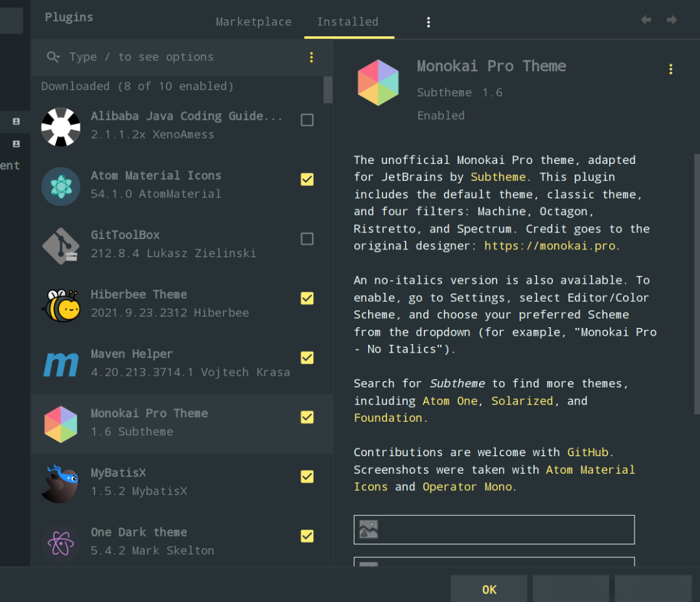Navigate forward with the right arrow
The height and width of the screenshot is (602, 700).
click(x=671, y=19)
